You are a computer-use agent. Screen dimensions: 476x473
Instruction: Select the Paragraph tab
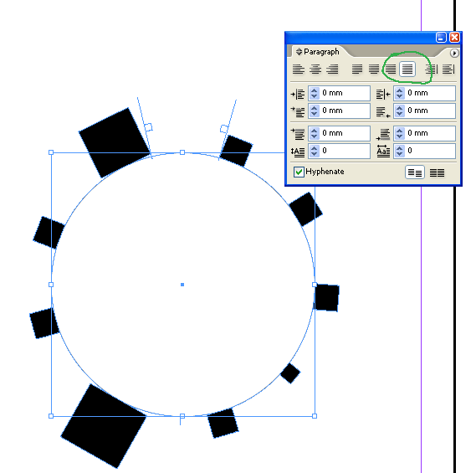[x=321, y=52]
